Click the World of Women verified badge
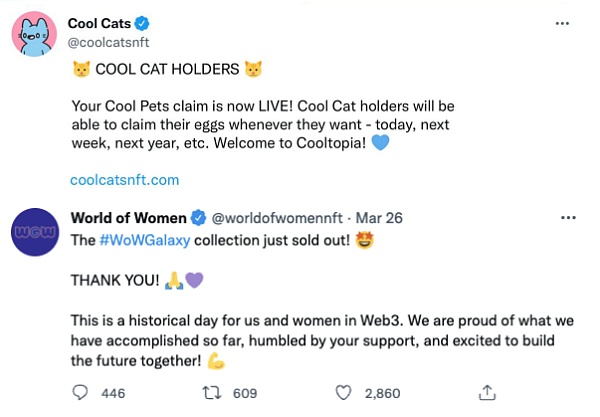 pyautogui.click(x=197, y=217)
